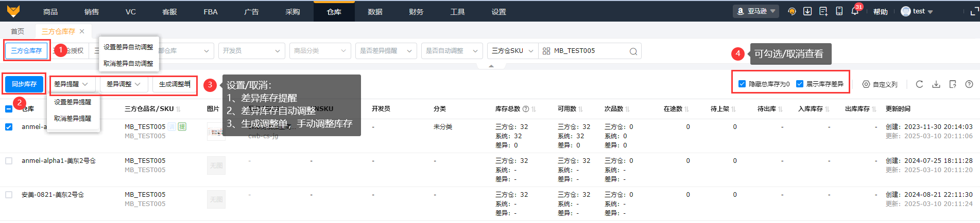This screenshot has width=980, height=223.
Task: Open the test user account dropdown arrow
Action: click(x=930, y=12)
